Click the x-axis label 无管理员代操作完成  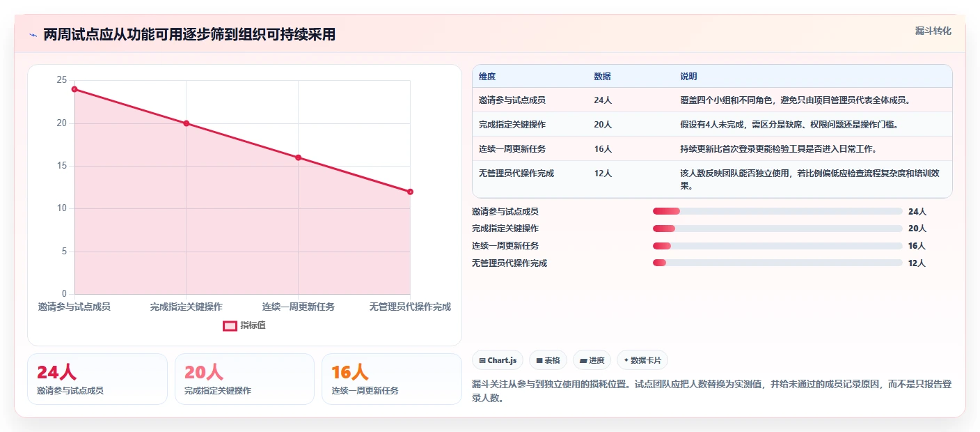click(x=410, y=307)
